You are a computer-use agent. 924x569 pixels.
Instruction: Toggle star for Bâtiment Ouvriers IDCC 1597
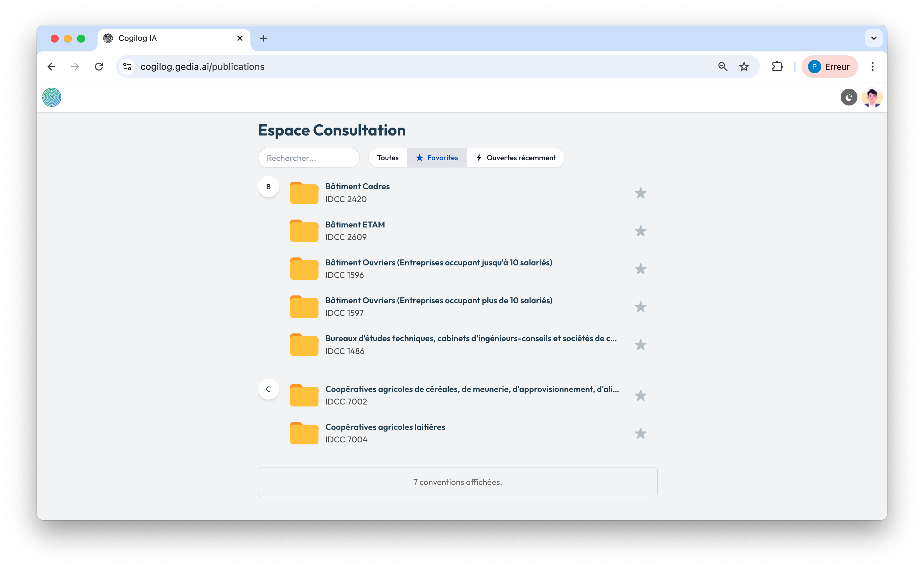[641, 307]
